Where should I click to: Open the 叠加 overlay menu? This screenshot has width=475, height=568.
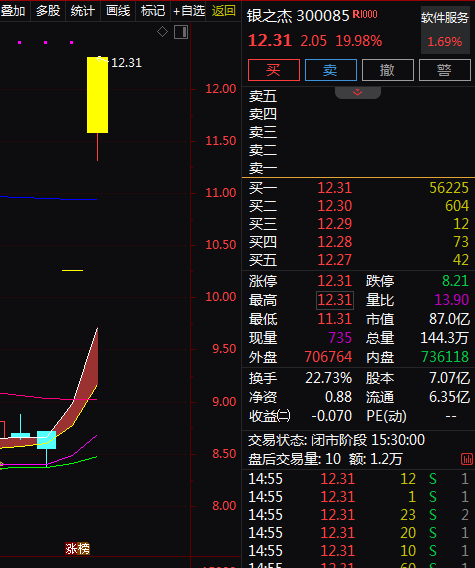tap(14, 11)
